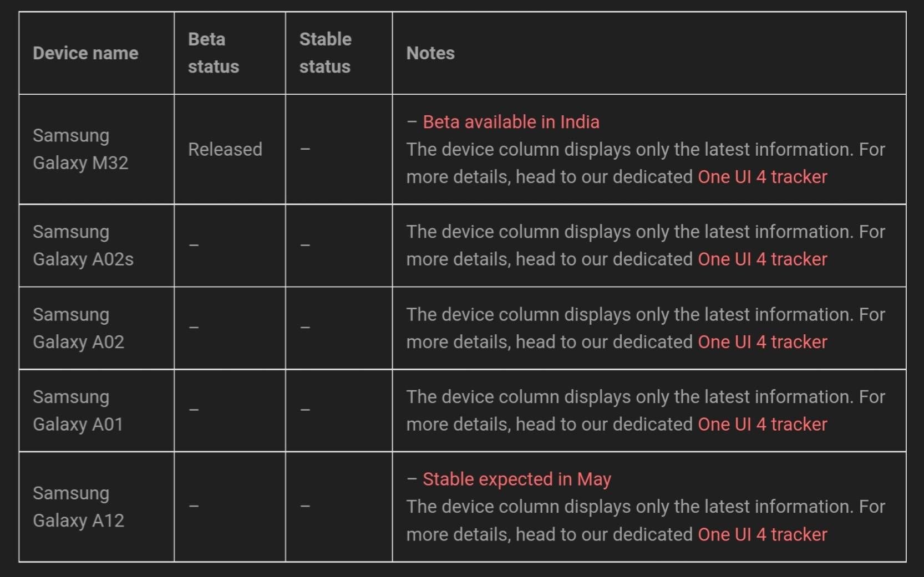Select the "Stable status" column header
The width and height of the screenshot is (924, 577).
coord(325,53)
